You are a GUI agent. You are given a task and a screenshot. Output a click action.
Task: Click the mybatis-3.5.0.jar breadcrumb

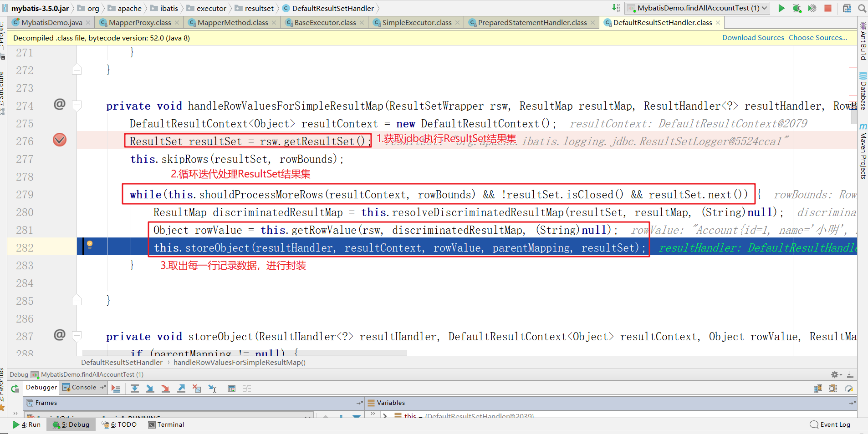36,8
